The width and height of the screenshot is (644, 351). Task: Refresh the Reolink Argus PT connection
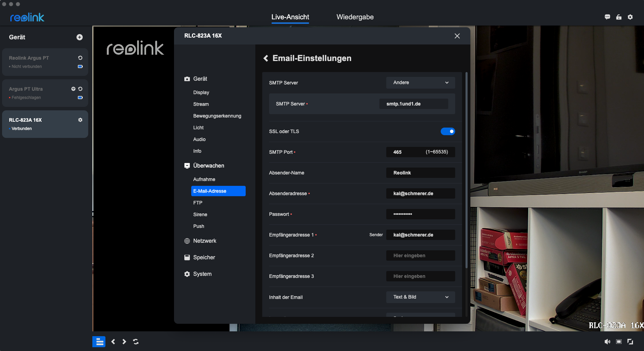point(80,58)
